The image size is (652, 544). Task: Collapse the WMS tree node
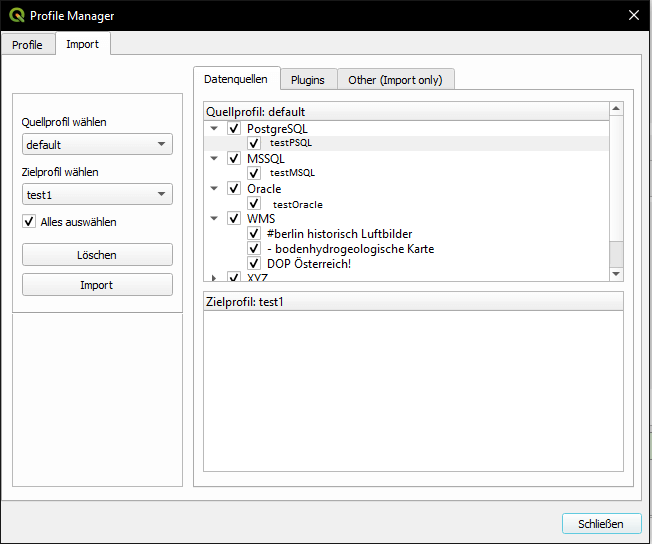(214, 219)
